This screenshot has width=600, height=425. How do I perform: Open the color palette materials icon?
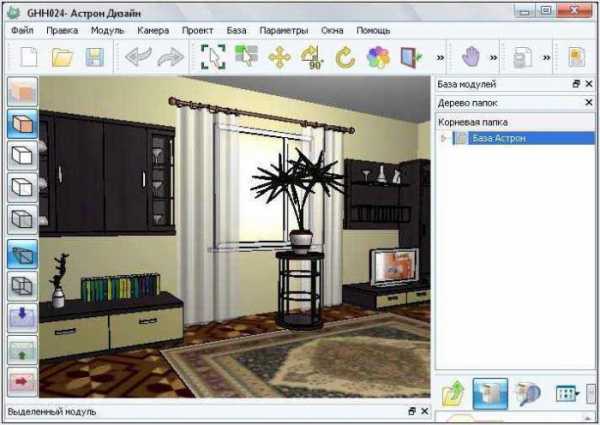pos(378,57)
